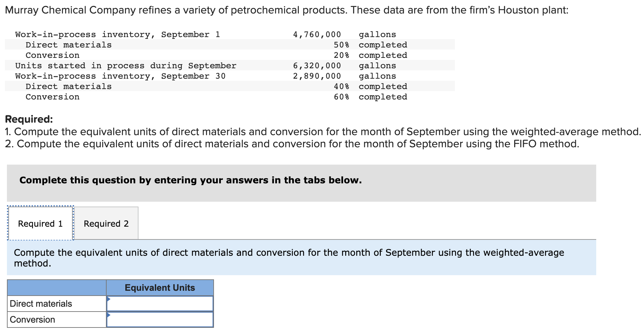Click the 'Complete this question' gray banner

pos(301,183)
